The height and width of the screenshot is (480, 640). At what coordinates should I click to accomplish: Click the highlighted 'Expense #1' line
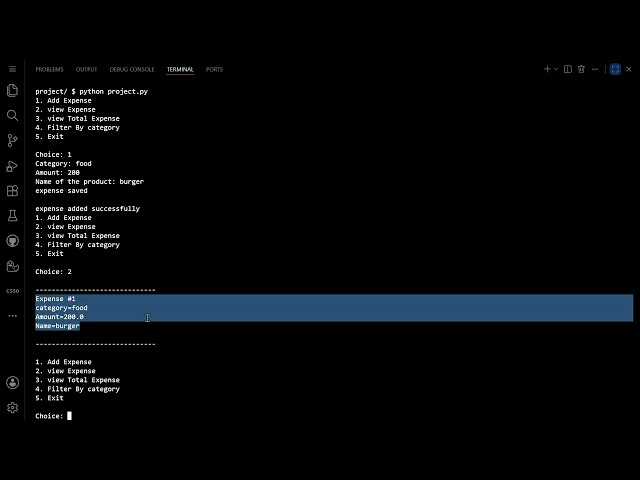[x=55, y=299]
